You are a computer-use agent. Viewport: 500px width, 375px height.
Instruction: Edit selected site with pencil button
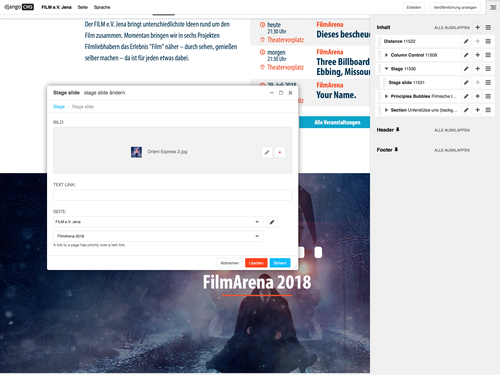tap(272, 222)
